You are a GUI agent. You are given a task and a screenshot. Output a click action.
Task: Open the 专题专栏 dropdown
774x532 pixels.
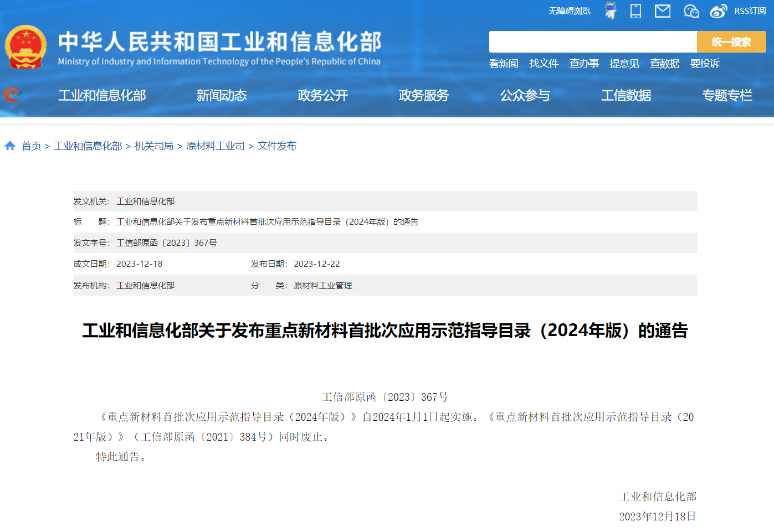tap(727, 95)
